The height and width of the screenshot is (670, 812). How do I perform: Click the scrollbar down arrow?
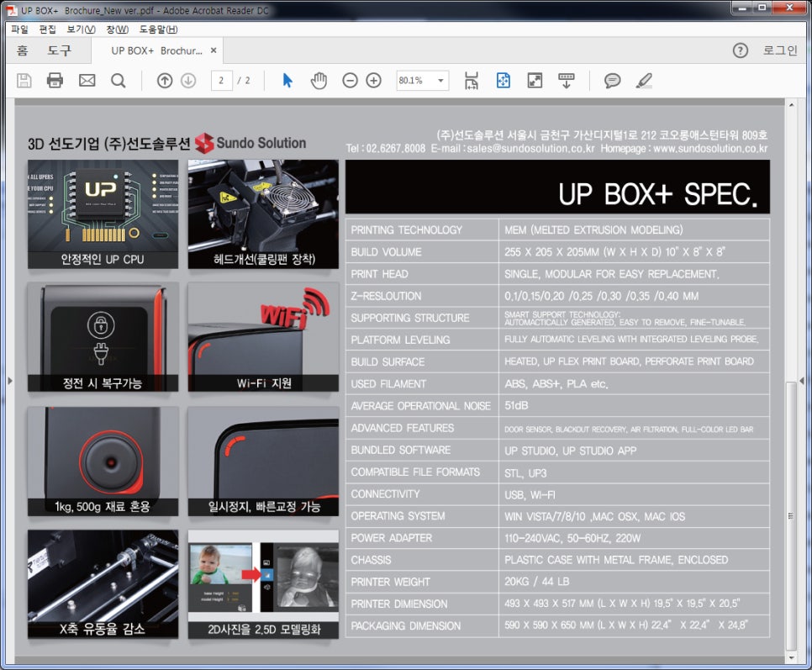791,658
